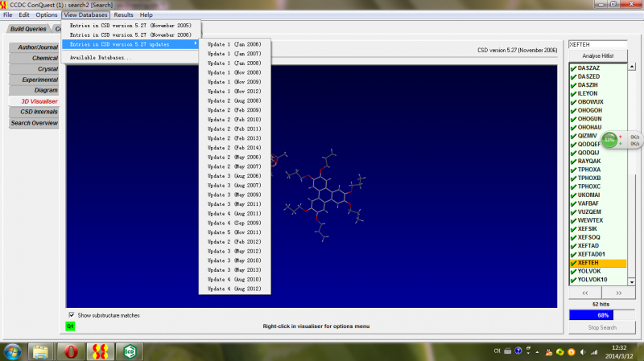Toggle the checkmark next to DASZAZ

coord(574,68)
